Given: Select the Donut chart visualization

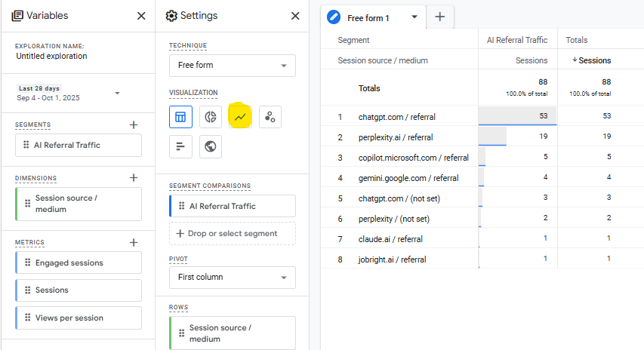Looking at the screenshot, I should 211,117.
